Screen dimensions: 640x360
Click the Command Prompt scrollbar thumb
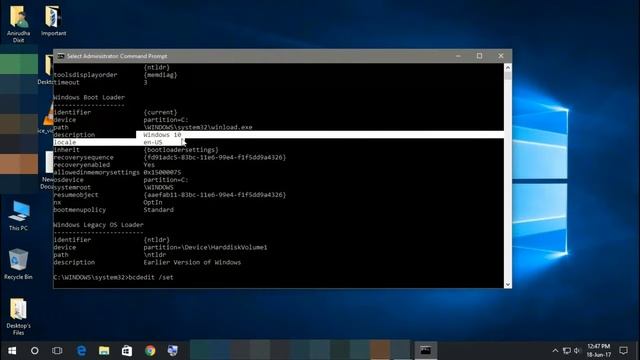pos(508,76)
